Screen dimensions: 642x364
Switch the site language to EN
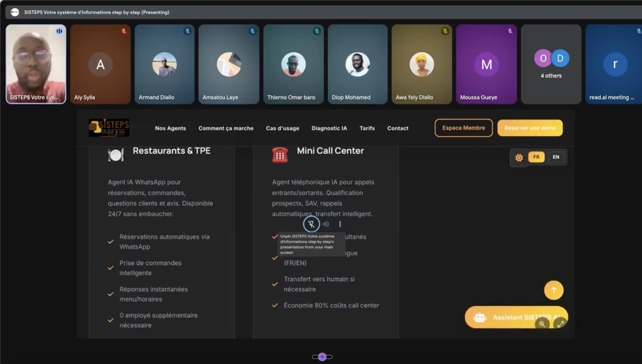point(555,157)
